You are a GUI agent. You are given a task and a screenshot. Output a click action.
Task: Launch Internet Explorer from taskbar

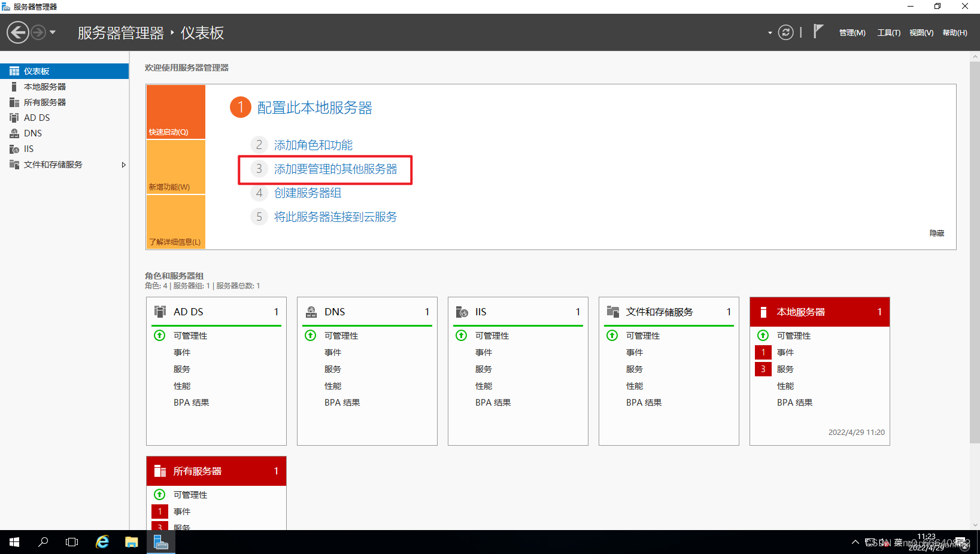pyautogui.click(x=102, y=542)
